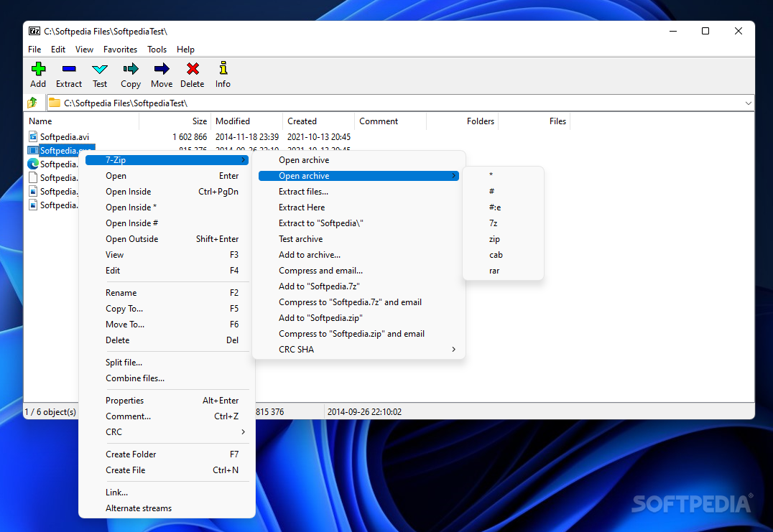The width and height of the screenshot is (773, 532).
Task: Open the File menu
Action: 34,50
